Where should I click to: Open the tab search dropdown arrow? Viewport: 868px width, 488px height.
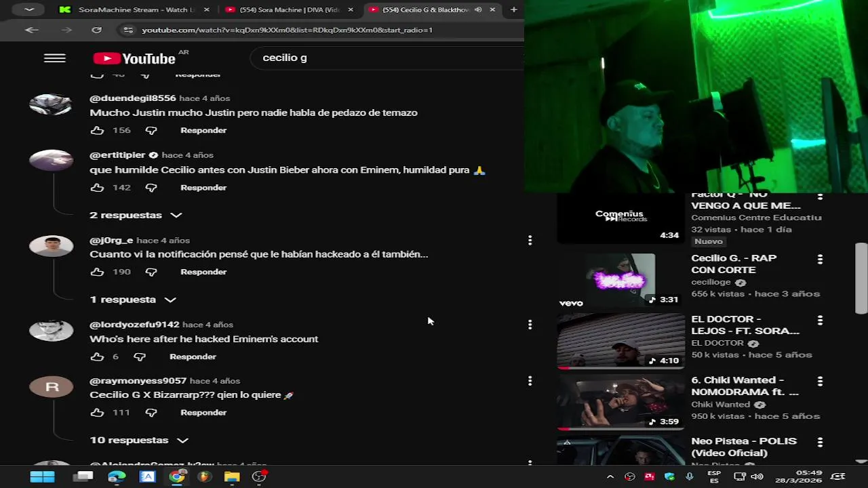(x=29, y=9)
